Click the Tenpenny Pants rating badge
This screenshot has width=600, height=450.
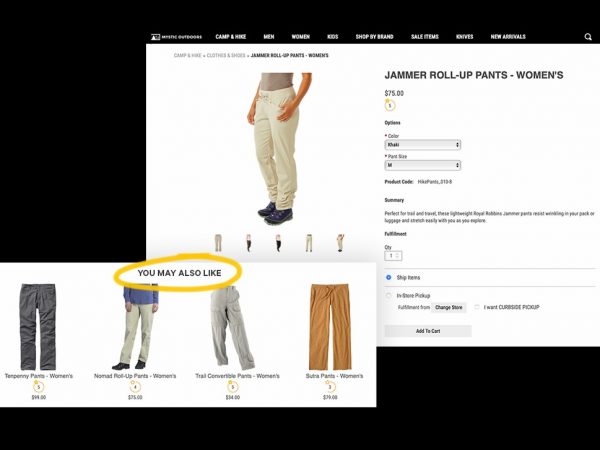point(38,387)
